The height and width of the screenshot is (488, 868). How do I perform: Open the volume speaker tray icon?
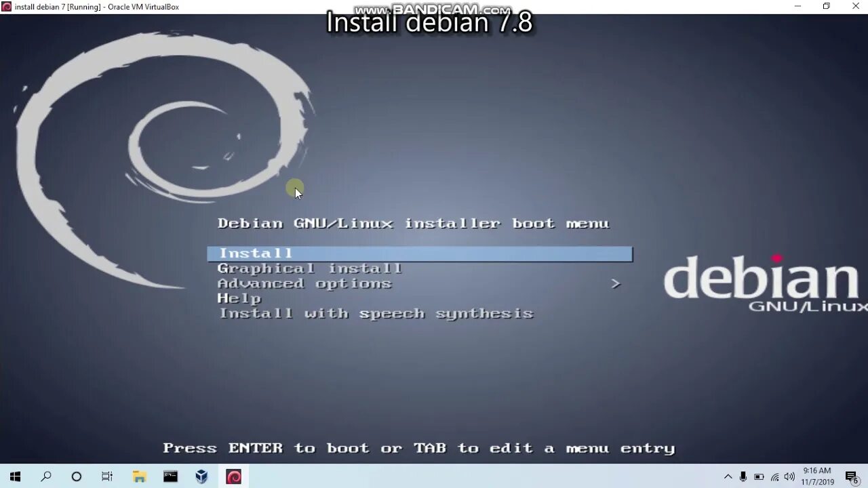[x=789, y=476]
